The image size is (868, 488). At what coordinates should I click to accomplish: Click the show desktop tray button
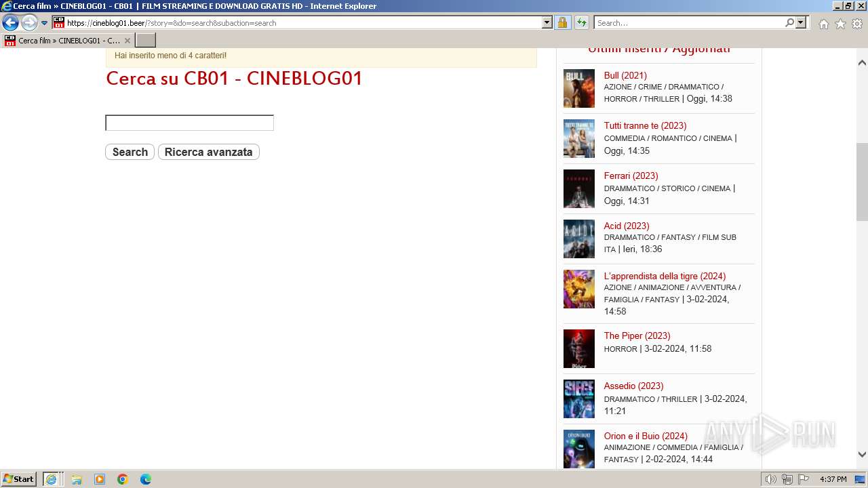click(x=861, y=479)
